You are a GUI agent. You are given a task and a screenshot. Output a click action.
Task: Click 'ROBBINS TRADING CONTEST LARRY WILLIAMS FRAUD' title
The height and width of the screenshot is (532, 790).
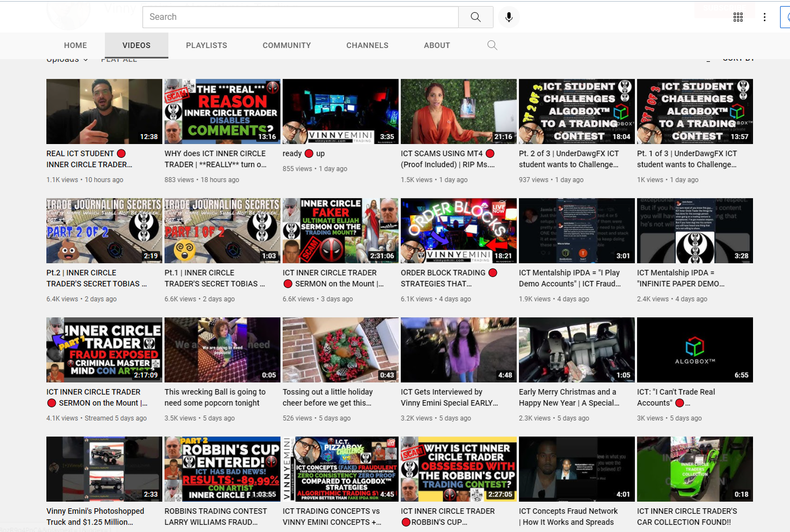(215, 517)
